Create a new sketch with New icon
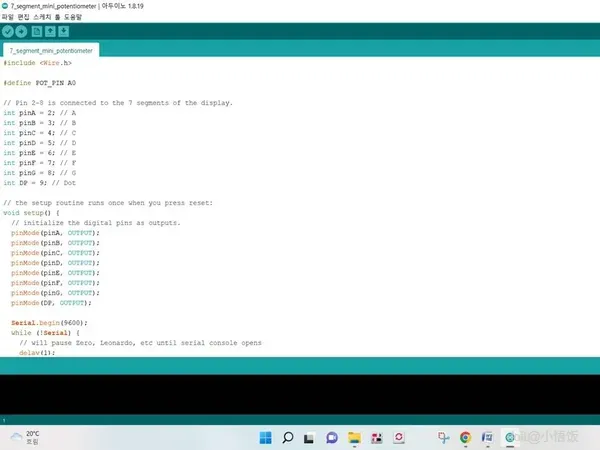Screen dimensions: 600x450 (37, 31)
